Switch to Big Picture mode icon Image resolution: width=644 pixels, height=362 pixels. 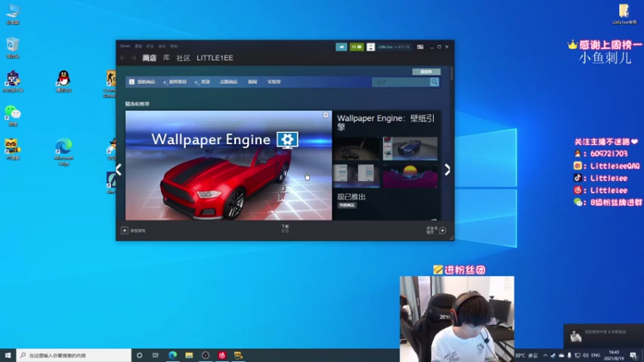pos(420,47)
